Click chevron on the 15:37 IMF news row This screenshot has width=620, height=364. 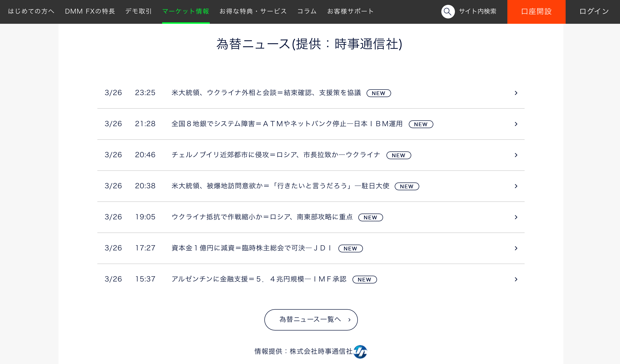[516, 279]
